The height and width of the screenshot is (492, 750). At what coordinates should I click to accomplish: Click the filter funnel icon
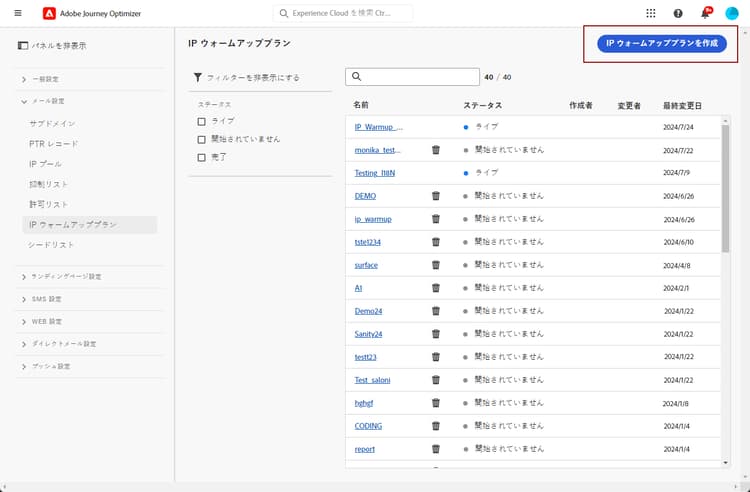pos(198,77)
